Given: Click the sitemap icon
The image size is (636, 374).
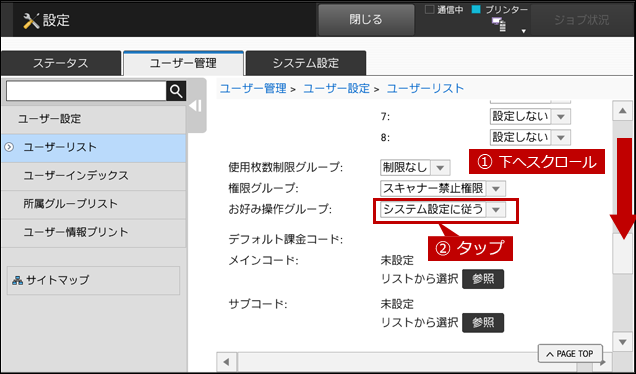Looking at the screenshot, I should click(17, 280).
